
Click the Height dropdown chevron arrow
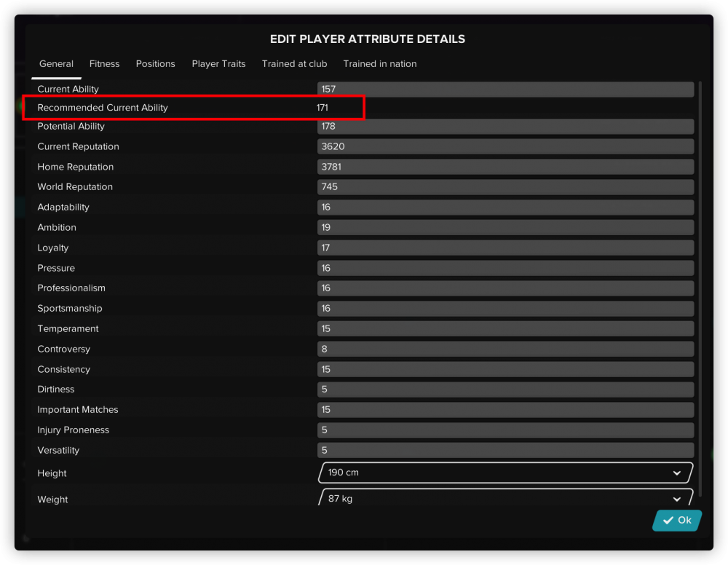pyautogui.click(x=677, y=473)
